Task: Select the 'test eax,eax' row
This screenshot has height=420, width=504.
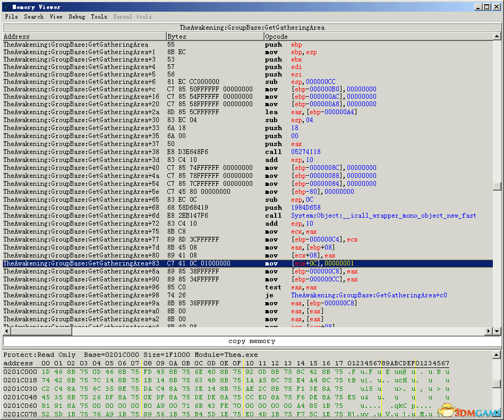Action: (247, 287)
